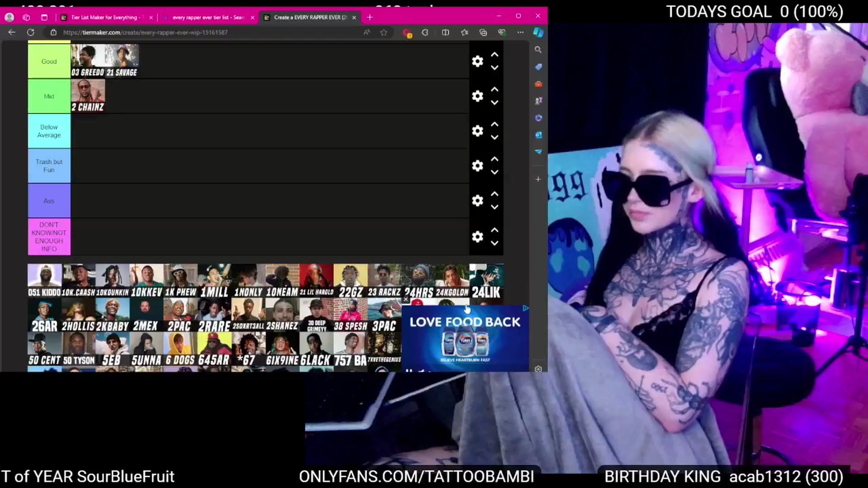Switch to every rapper ever tier list search tab
Screen dimensions: 868x488
tap(208, 17)
